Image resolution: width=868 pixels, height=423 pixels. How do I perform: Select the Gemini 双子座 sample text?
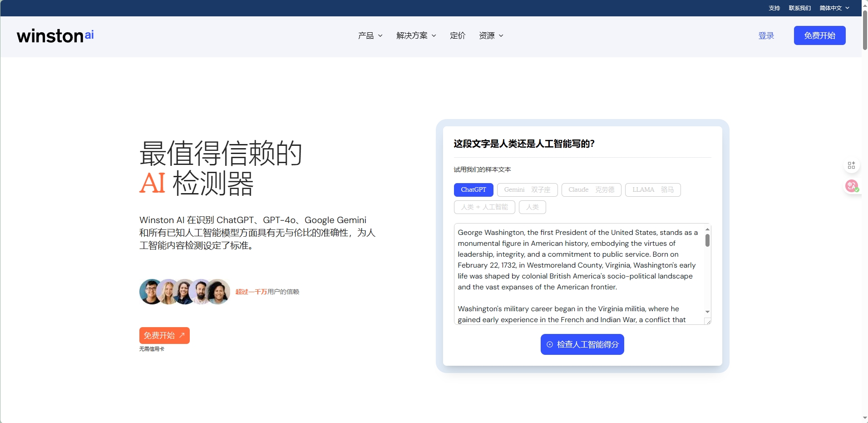click(x=527, y=190)
